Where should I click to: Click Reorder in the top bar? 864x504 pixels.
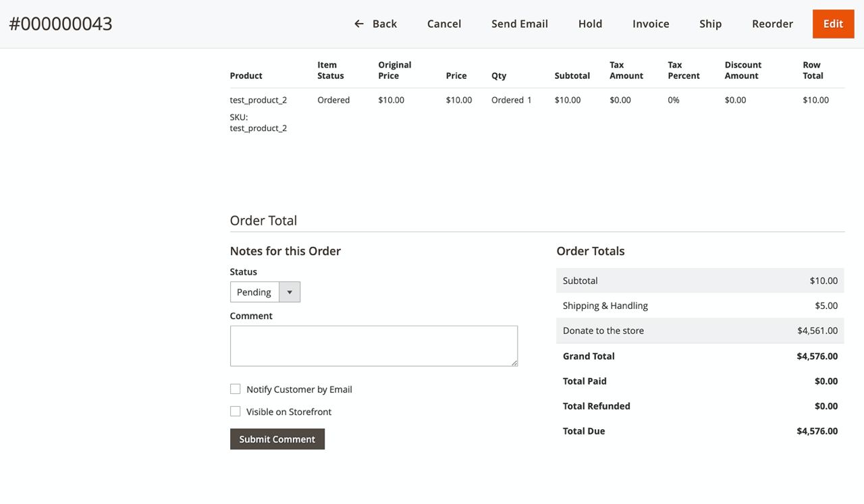[772, 24]
